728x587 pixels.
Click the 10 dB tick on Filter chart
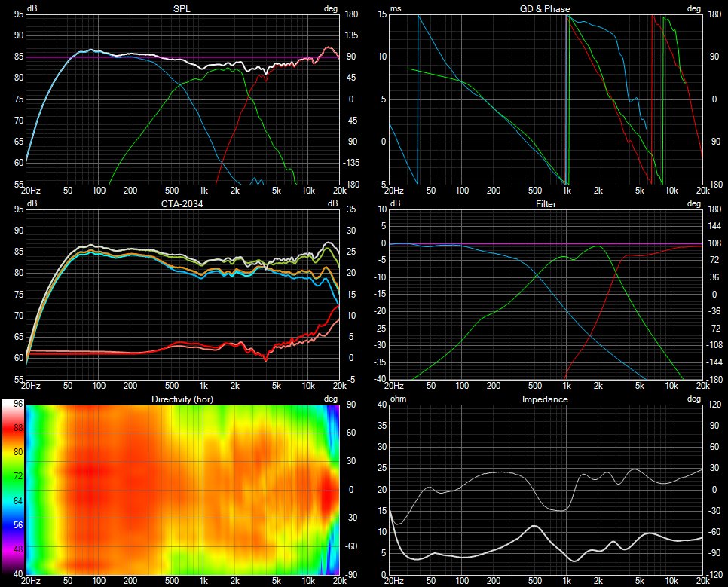pos(382,209)
